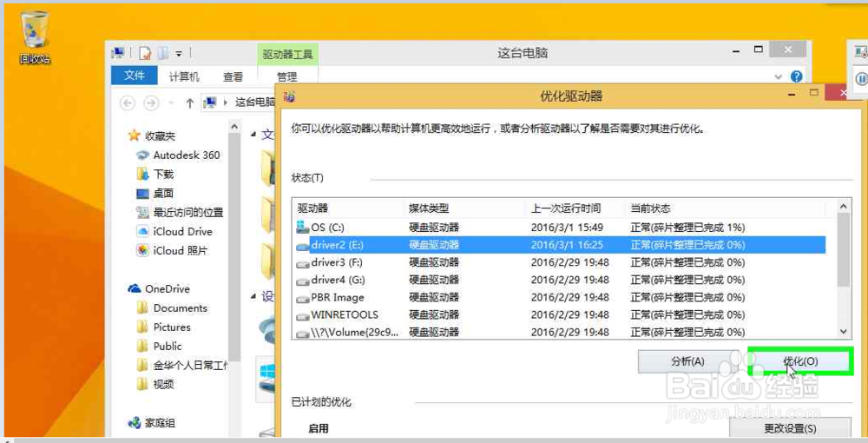The height and width of the screenshot is (443, 868).
Task: Click the 优化(O) button
Action: tap(800, 361)
